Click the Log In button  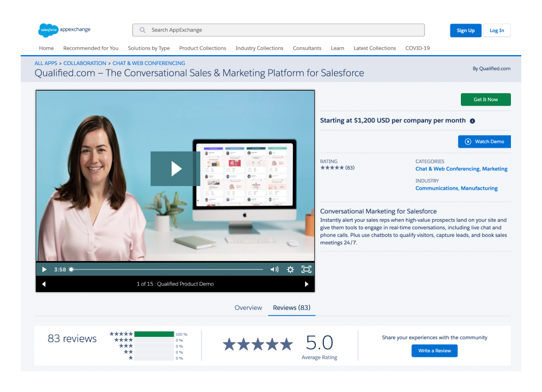coord(497,30)
